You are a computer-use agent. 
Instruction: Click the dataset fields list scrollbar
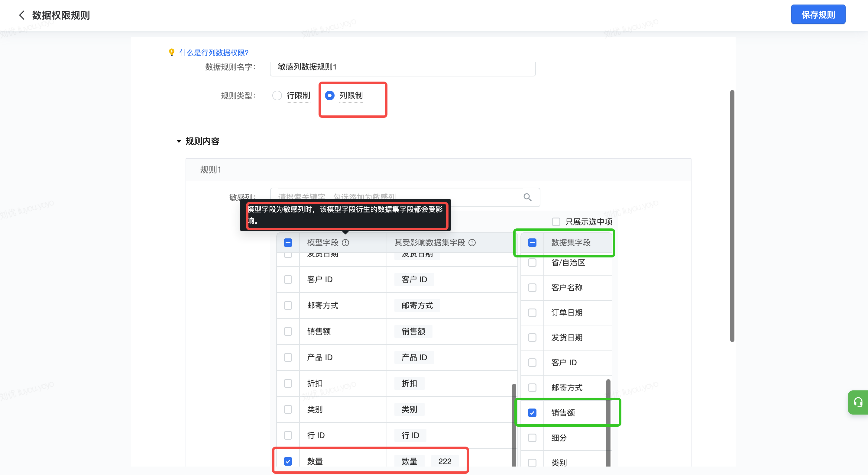click(x=608, y=423)
